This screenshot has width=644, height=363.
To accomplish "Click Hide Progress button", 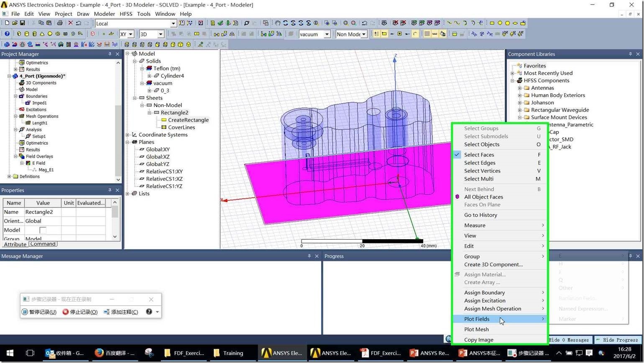I will (618, 340).
